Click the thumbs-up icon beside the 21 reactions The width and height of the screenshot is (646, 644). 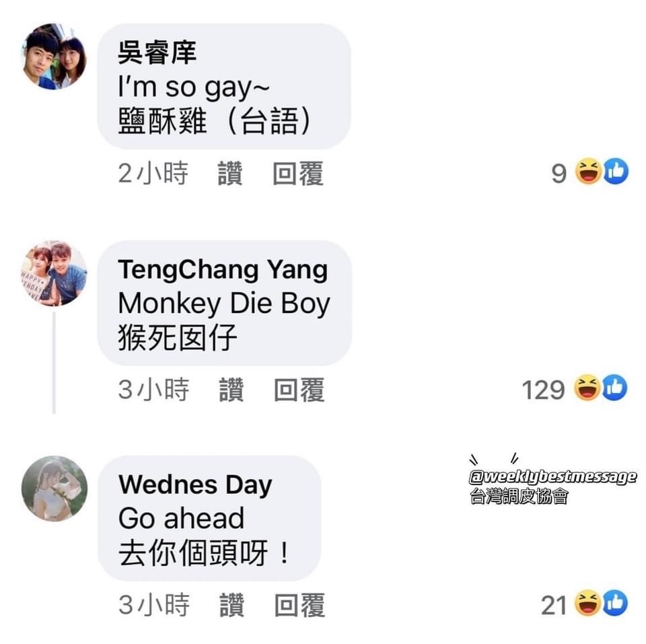pos(616,603)
